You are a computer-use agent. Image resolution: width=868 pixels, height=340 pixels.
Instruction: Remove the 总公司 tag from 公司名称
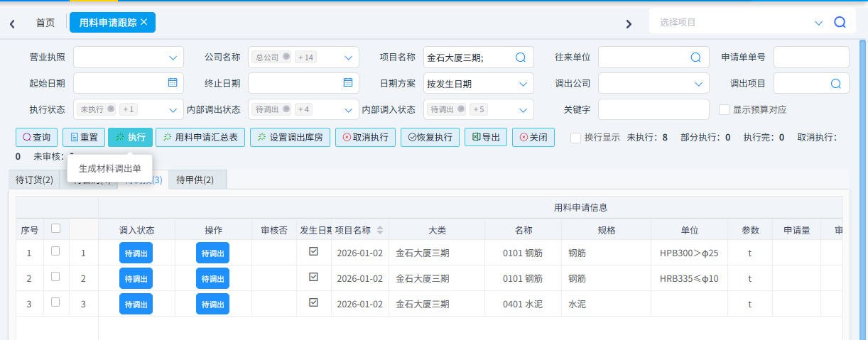click(x=286, y=57)
